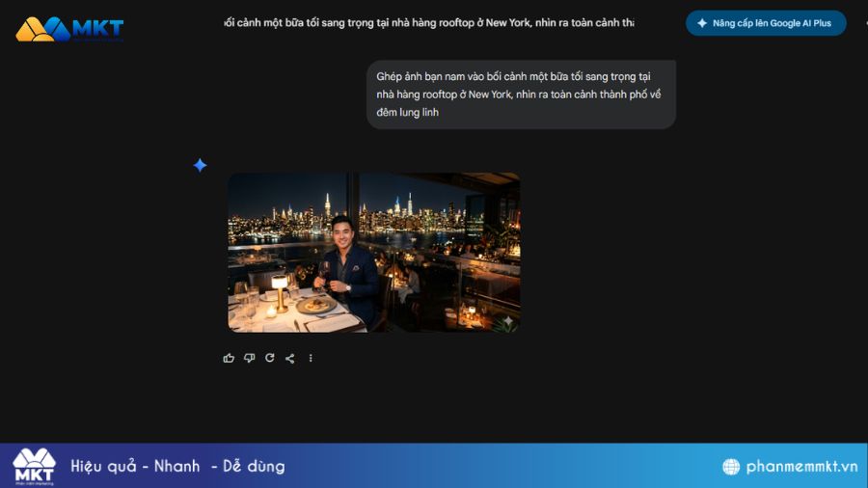Screen dimensions: 868x488
Task: Click the conversation title at the top
Action: [x=429, y=23]
